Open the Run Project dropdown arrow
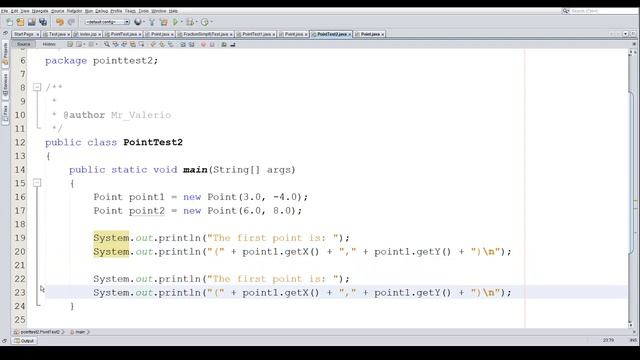640x360 pixels. (181, 22)
